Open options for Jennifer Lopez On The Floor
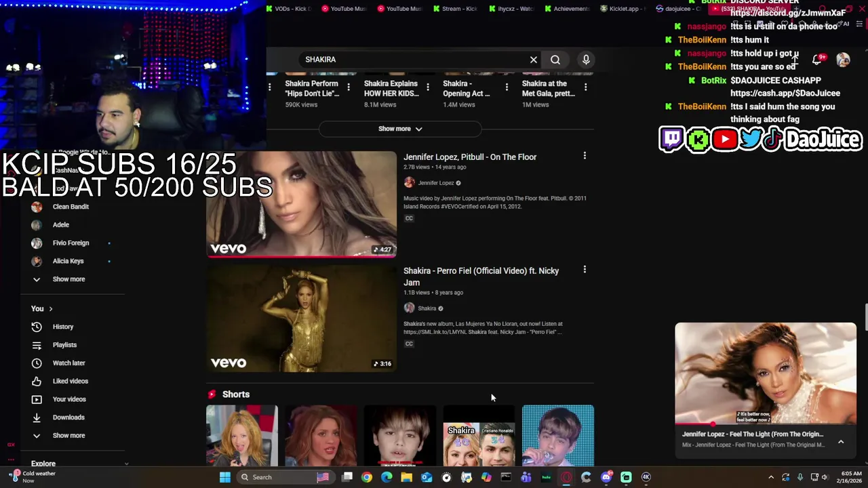This screenshot has height=488, width=868. click(585, 156)
